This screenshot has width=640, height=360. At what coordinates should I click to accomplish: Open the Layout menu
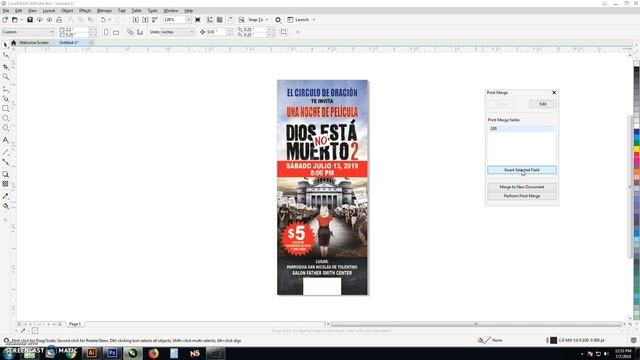(49, 11)
